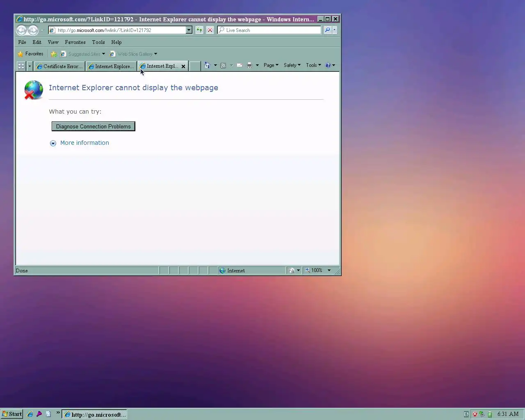This screenshot has width=525, height=420.
Task: Open the Home button dropdown arrow
Action: click(215, 65)
